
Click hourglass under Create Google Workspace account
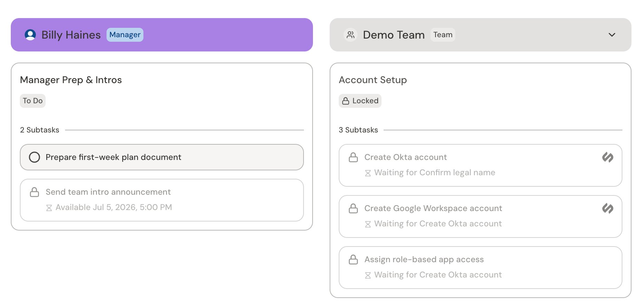[368, 224]
